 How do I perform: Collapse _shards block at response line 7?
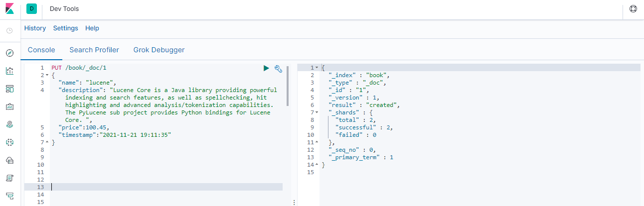pos(317,112)
